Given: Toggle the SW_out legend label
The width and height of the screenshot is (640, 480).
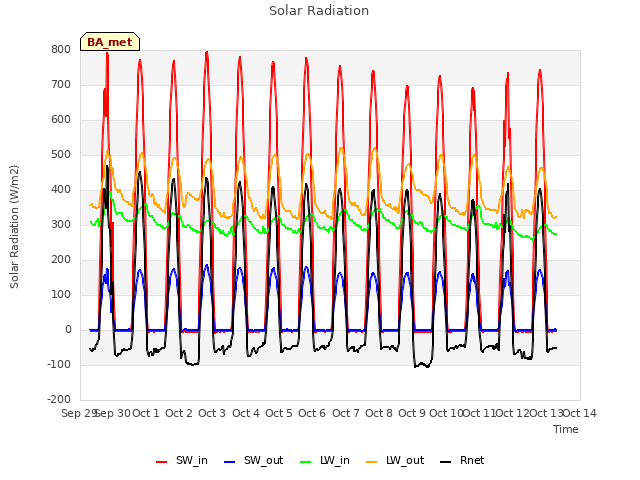Looking at the screenshot, I should (264, 460).
